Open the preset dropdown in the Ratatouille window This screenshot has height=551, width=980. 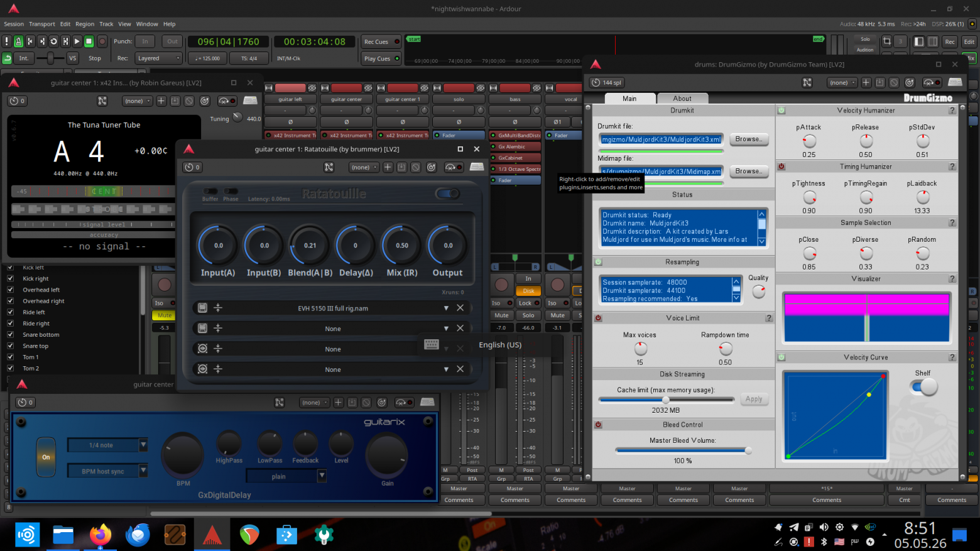point(364,167)
